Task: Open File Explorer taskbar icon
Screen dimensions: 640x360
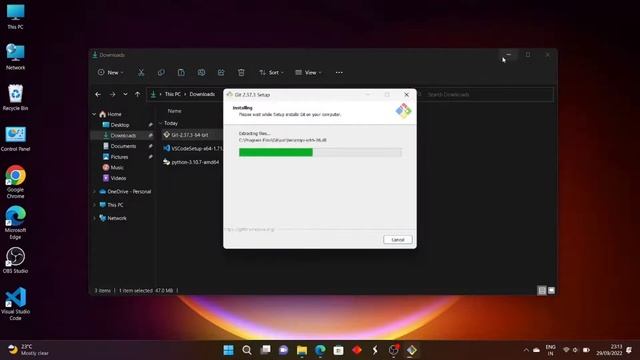Action: [x=302, y=350]
